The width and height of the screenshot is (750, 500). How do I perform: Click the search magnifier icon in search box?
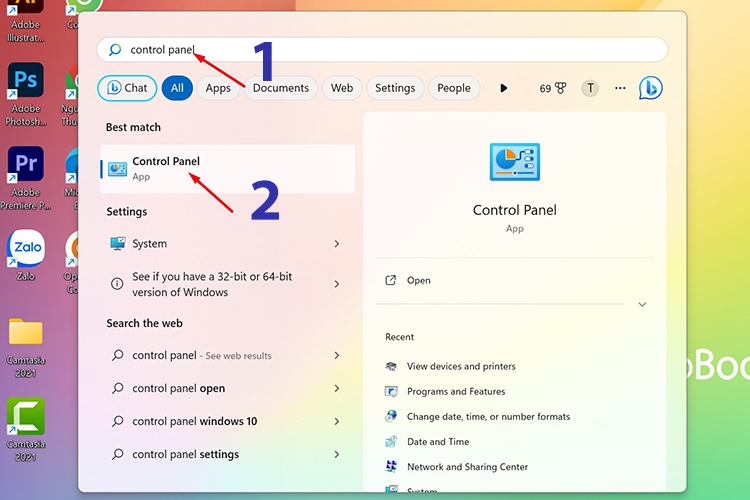[115, 49]
